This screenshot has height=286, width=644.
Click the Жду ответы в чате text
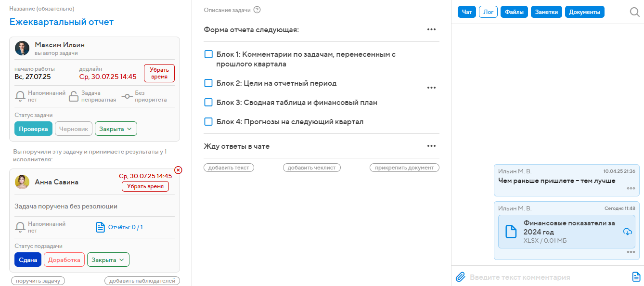[236, 146]
